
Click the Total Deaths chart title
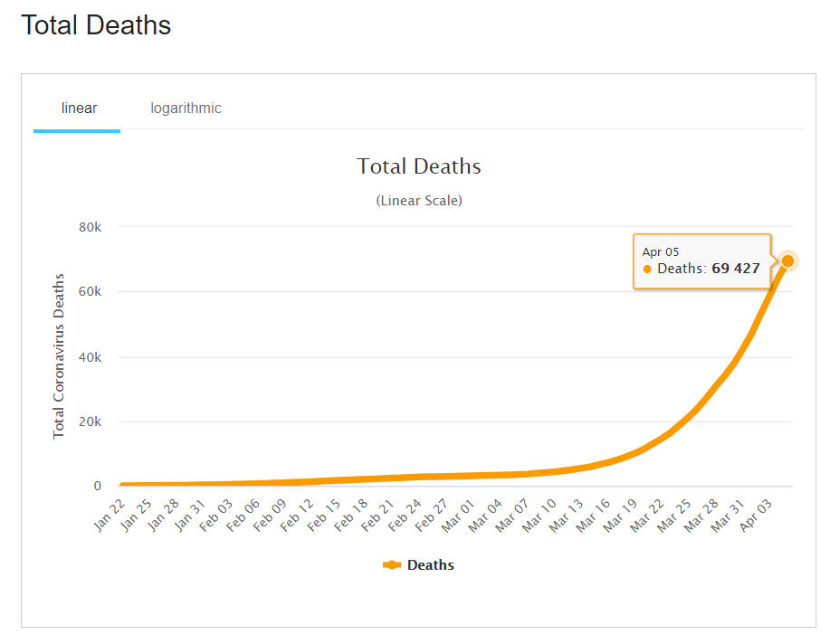click(419, 166)
